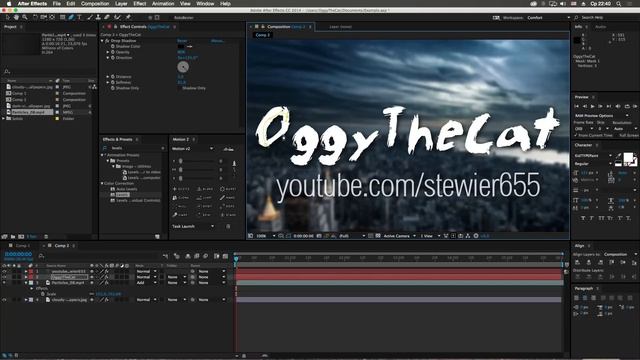The height and width of the screenshot is (360, 640).
Task: Select the Rectangle shape tool
Action: click(62, 18)
